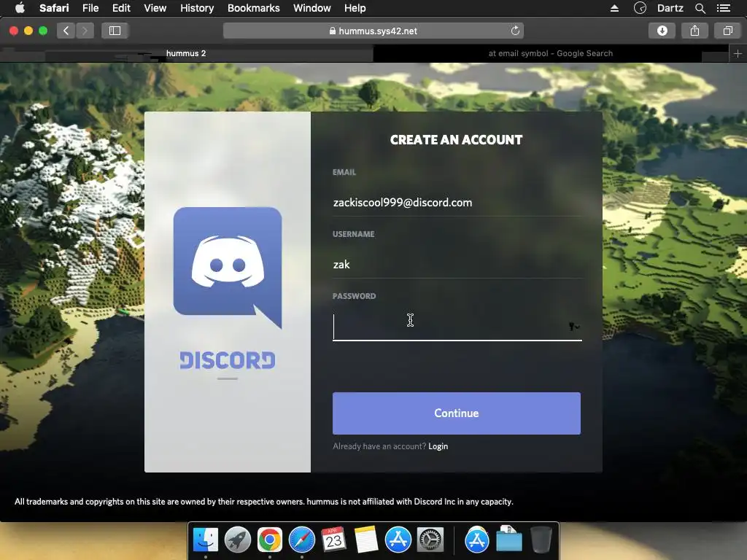The height and width of the screenshot is (560, 747).
Task: Click the eject icon in menu bar
Action: click(x=614, y=8)
